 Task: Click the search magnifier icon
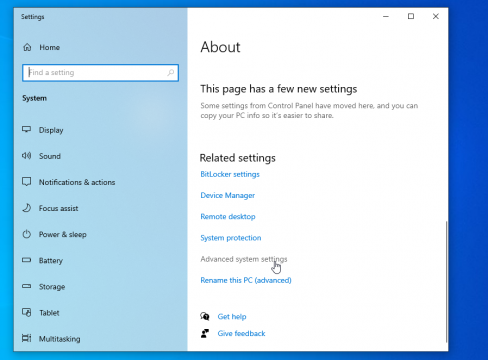[x=171, y=72]
